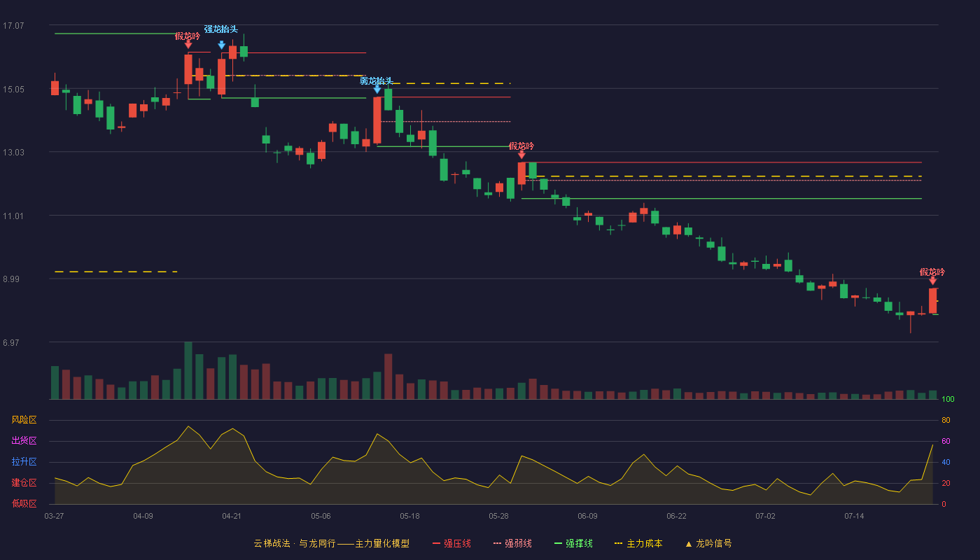Click the last red candle on the chart

pyautogui.click(x=932, y=300)
